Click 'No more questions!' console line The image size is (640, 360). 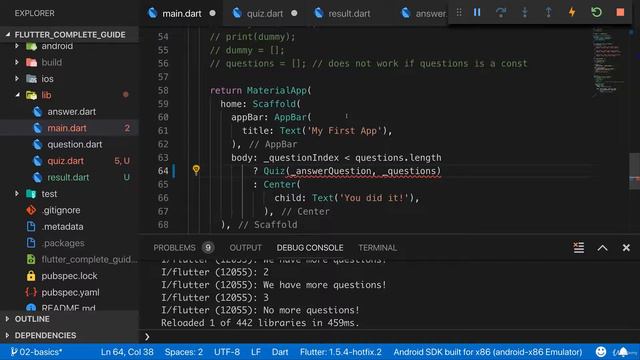pyautogui.click(x=260, y=310)
